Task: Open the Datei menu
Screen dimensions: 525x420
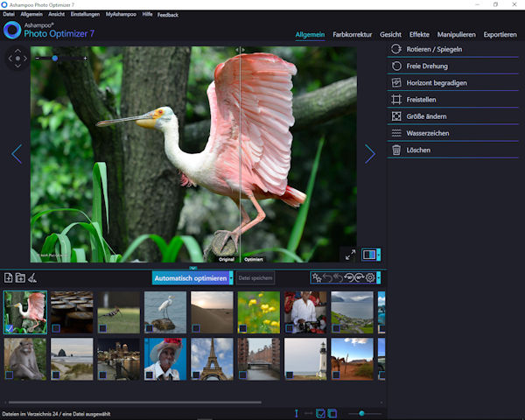Action: [9, 14]
